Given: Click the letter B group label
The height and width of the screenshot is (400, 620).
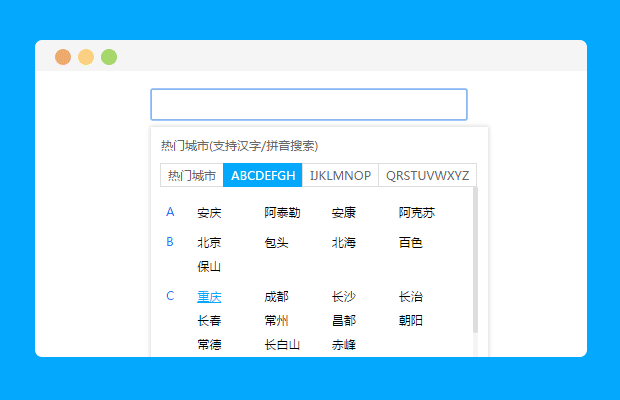Looking at the screenshot, I should pyautogui.click(x=170, y=242).
